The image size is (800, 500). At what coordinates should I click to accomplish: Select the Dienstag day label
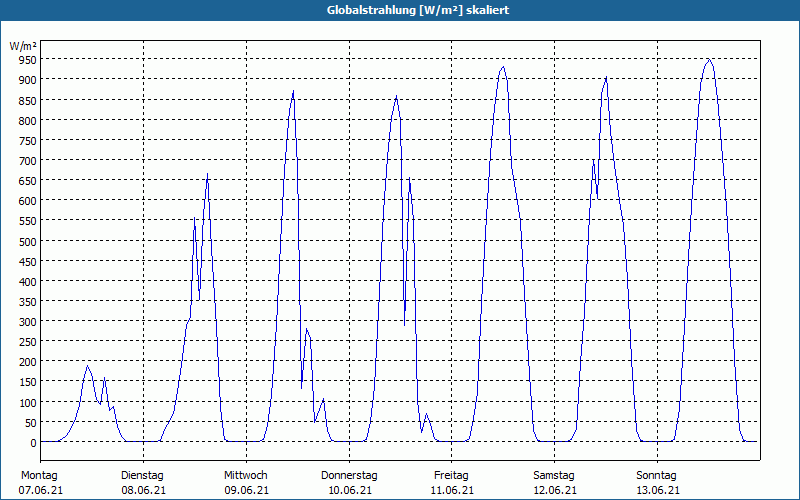coord(142,476)
